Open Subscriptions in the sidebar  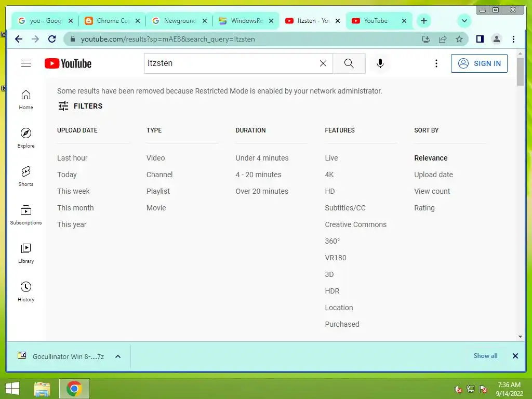click(x=26, y=215)
